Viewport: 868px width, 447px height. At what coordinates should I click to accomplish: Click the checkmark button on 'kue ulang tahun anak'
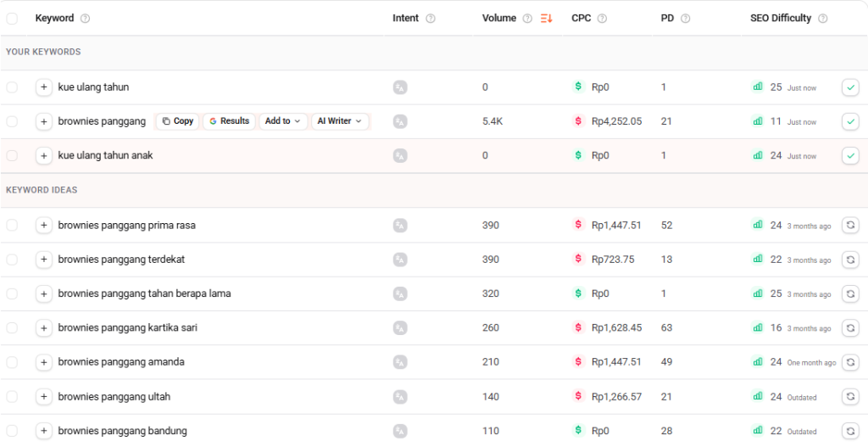(x=850, y=156)
